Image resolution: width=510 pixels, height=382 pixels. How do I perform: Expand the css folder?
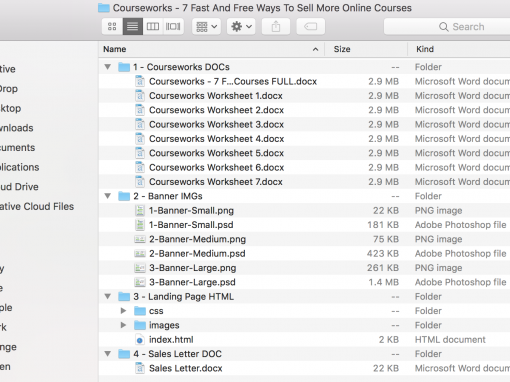pos(123,311)
